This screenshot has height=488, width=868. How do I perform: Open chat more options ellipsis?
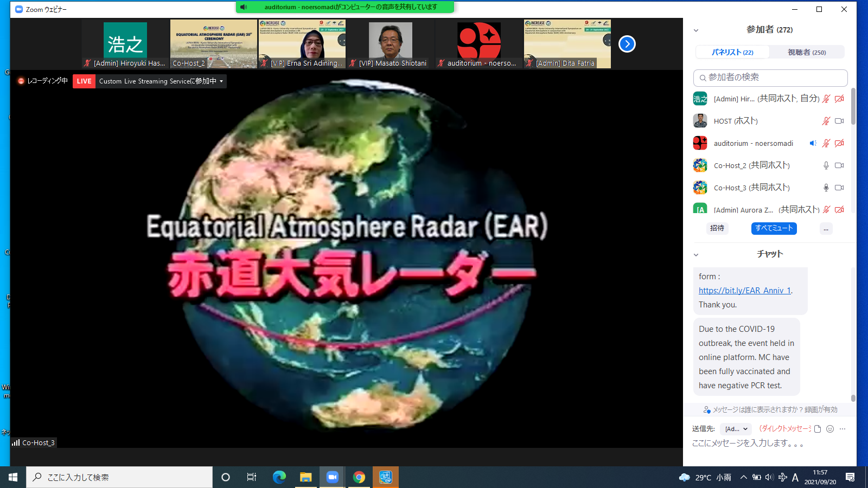pos(843,429)
